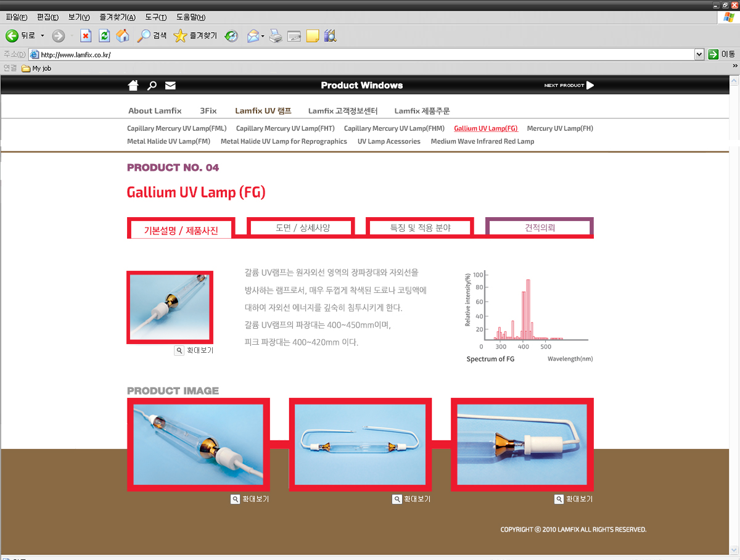Screen dimensions: 740x560
Task: Click the website home icon in black bar
Action: pos(133,85)
